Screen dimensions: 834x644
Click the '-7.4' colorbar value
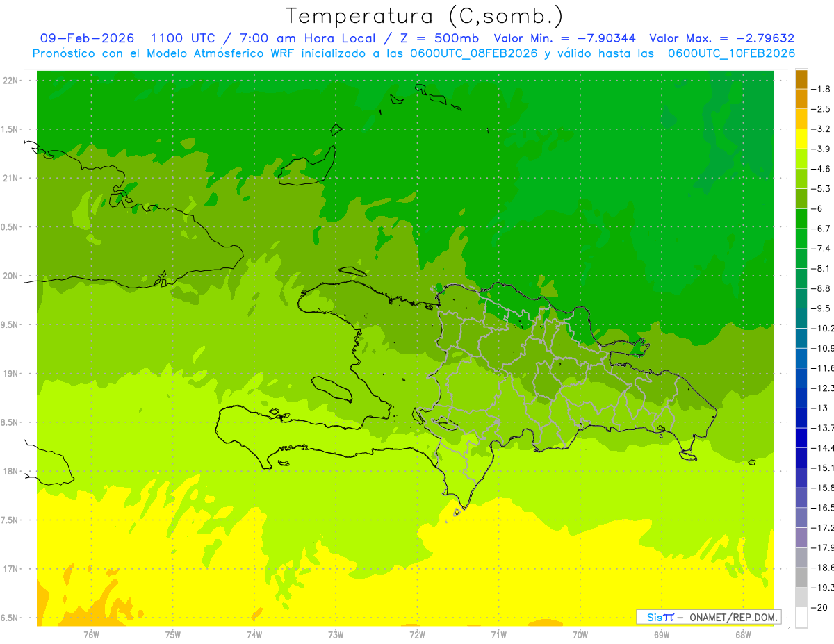point(821,249)
